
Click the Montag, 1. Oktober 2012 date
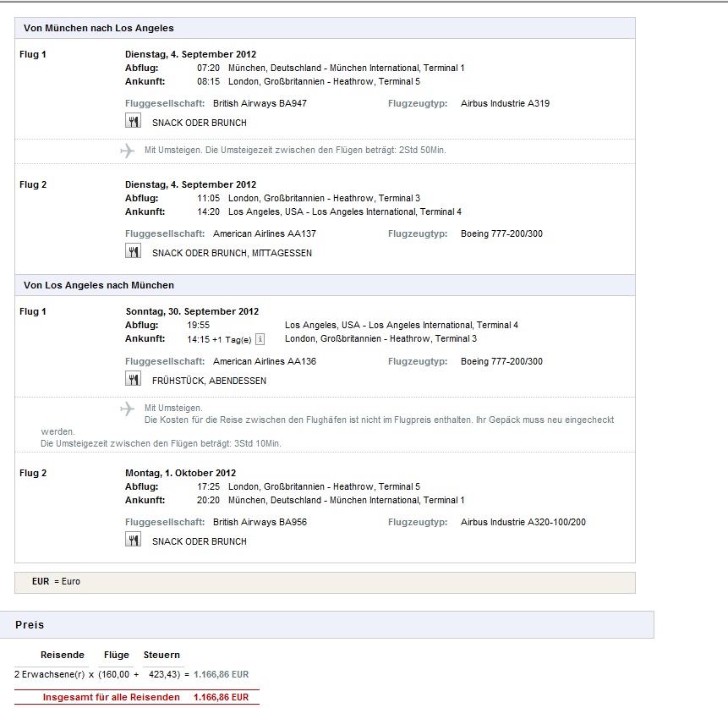click(180, 473)
